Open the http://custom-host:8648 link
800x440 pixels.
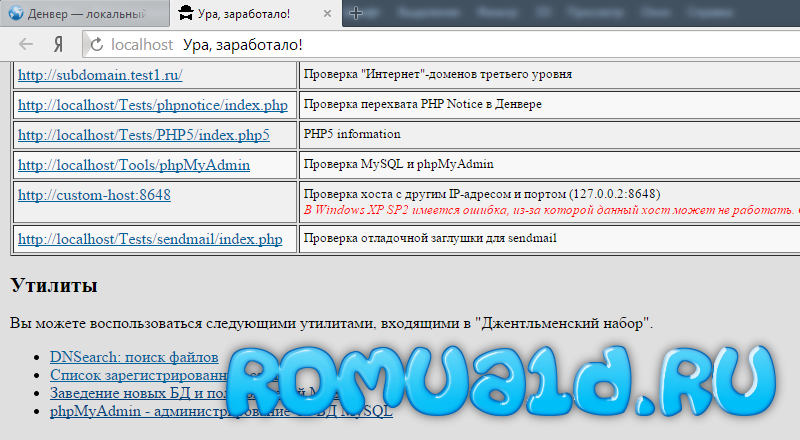tap(94, 195)
